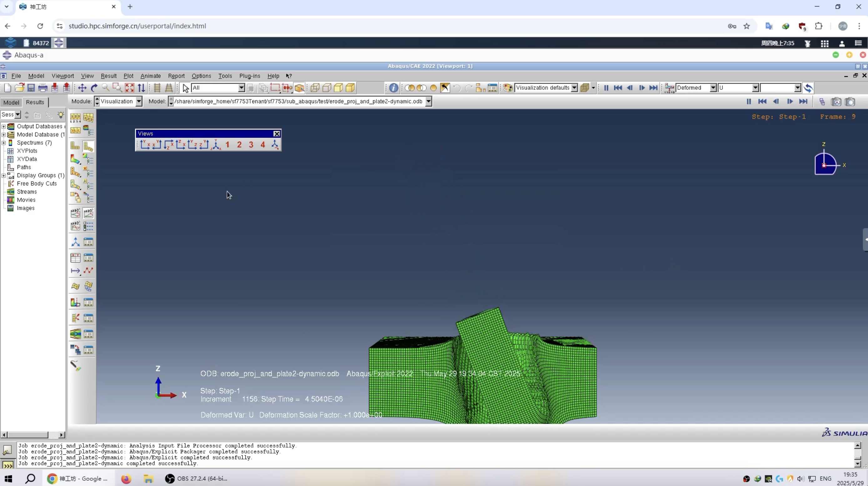Expand the Output Databases tree node
The height and width of the screenshot is (486, 868).
pos(4,126)
